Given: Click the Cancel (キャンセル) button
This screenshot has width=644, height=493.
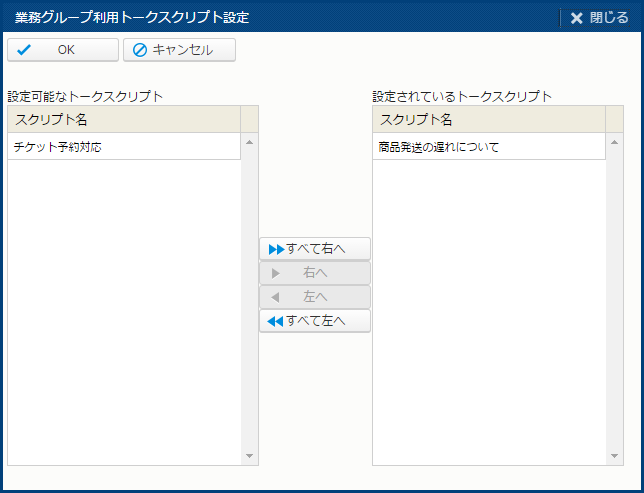Looking at the screenshot, I should click(179, 50).
